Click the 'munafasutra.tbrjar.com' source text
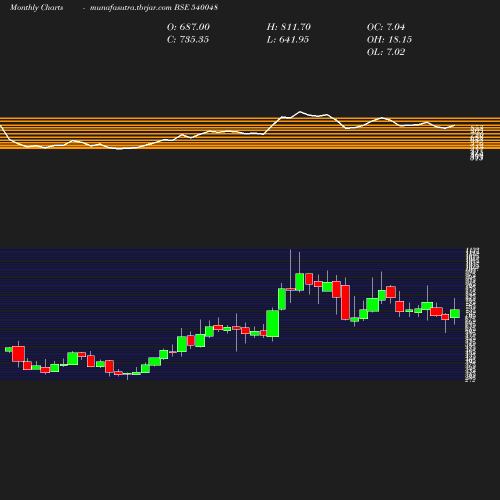500x500 pixels. click(x=131, y=7)
